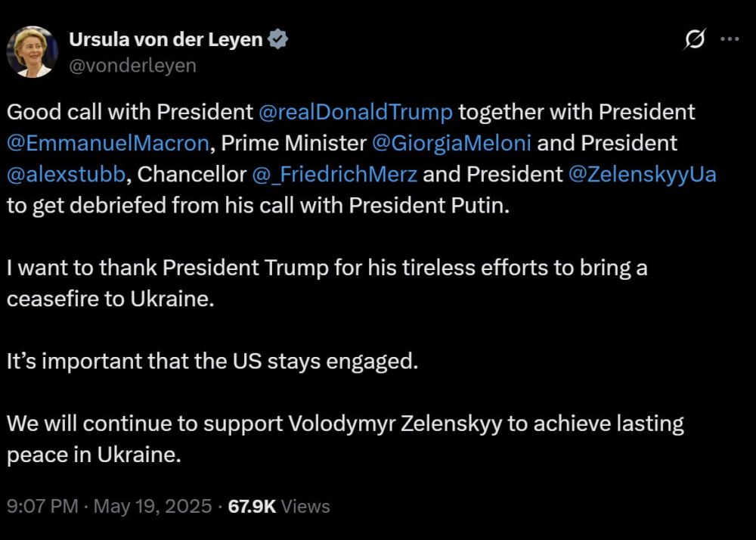Open the @vonderleyen handle
756x540 pixels.
pyautogui.click(x=132, y=66)
